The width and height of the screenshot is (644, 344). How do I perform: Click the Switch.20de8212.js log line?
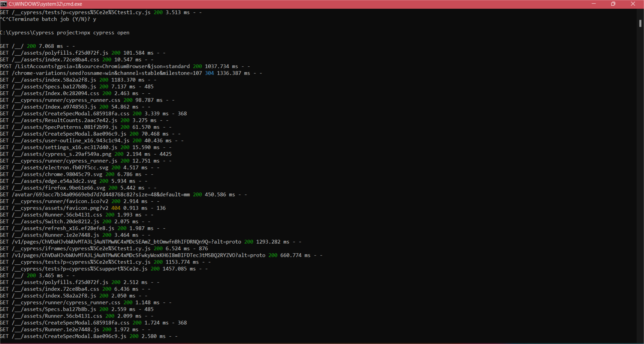point(75,222)
